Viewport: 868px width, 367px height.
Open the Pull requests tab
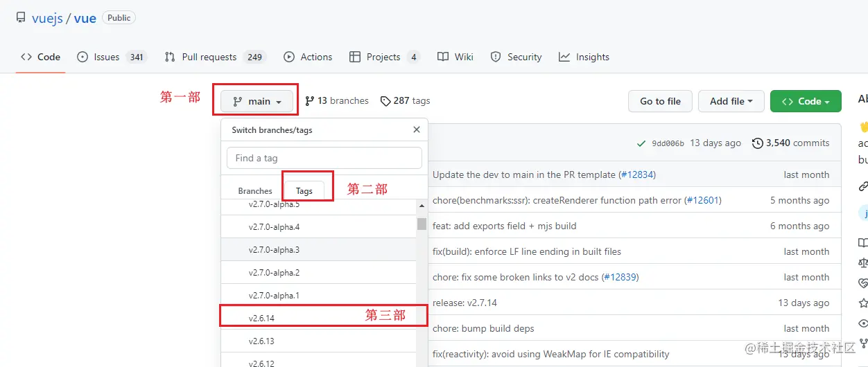(215, 57)
